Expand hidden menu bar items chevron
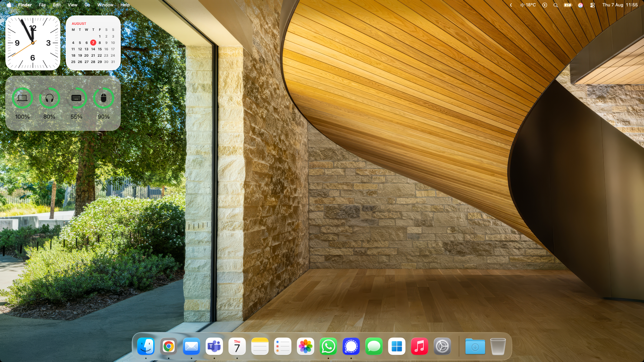 (511, 5)
